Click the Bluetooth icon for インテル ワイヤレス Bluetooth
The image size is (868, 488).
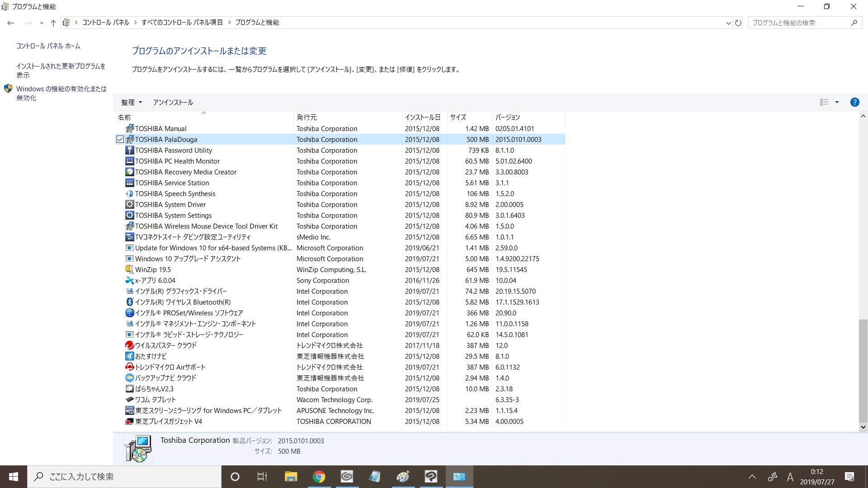coord(129,302)
